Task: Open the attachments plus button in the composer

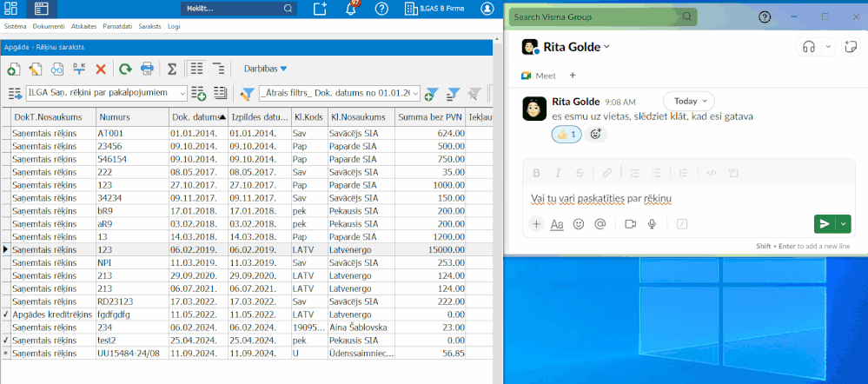Action: point(536,224)
